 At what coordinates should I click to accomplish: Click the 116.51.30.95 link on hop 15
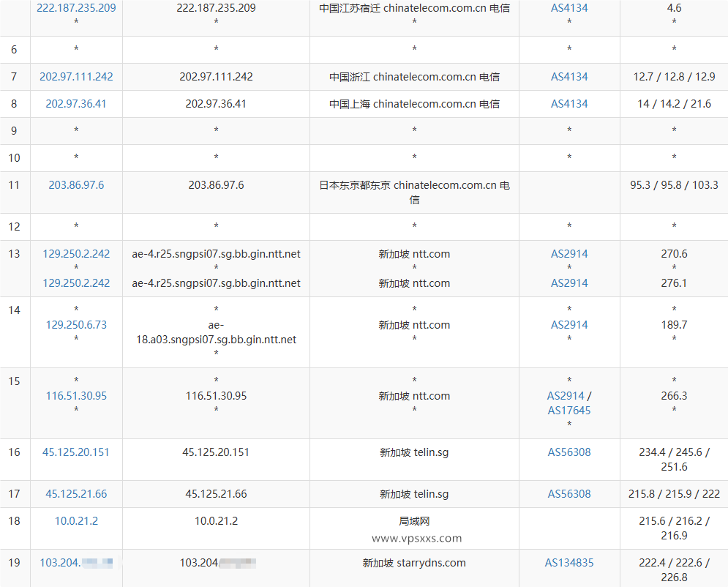75,395
